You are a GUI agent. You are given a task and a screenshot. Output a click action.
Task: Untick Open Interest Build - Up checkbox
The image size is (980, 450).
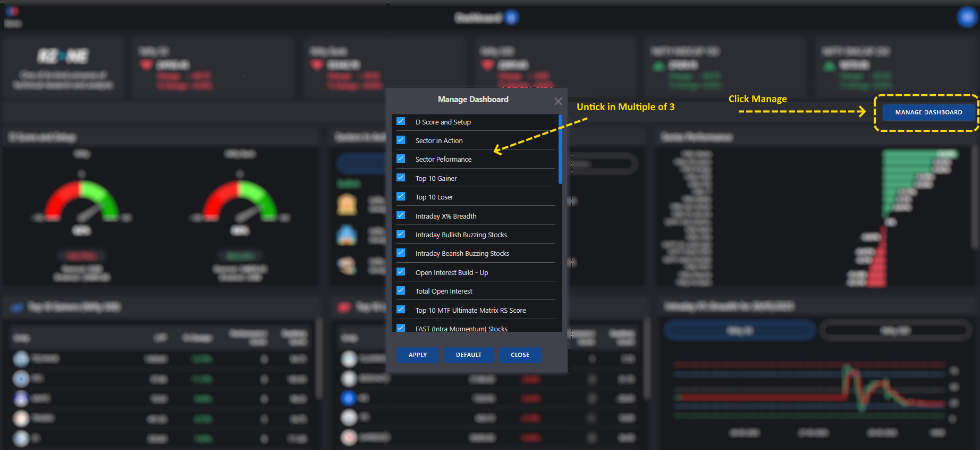[x=401, y=272]
